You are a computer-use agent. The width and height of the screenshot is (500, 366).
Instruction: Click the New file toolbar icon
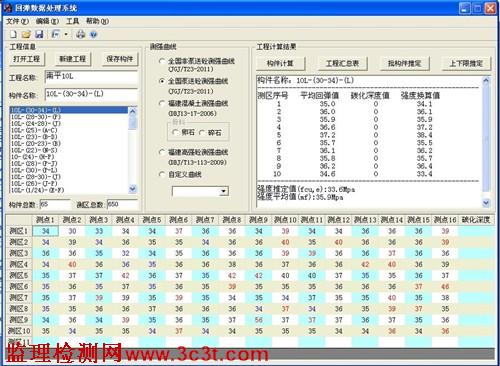coord(13,34)
